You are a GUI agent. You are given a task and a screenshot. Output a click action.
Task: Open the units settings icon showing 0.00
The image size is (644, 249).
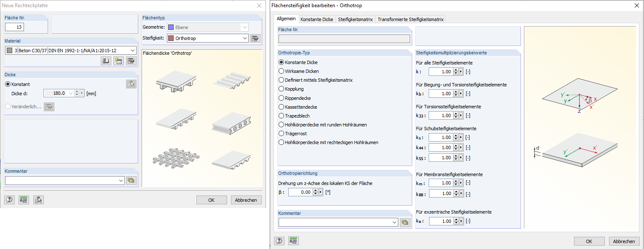[x=24, y=199]
